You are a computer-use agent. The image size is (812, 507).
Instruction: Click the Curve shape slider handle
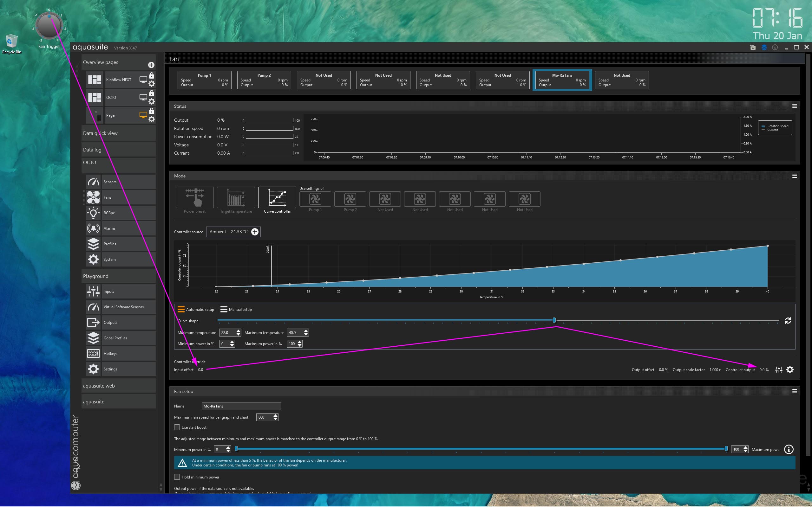point(554,320)
